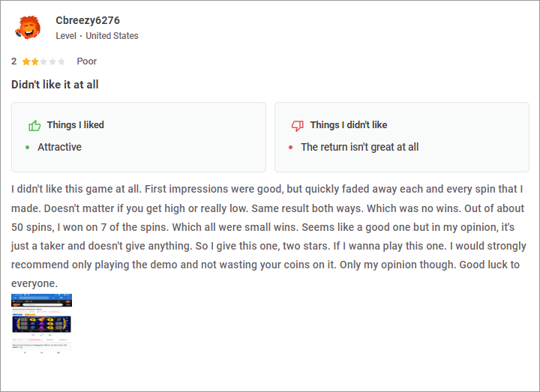The width and height of the screenshot is (540, 392).
Task: Click the first gold rating star
Action: click(25, 61)
